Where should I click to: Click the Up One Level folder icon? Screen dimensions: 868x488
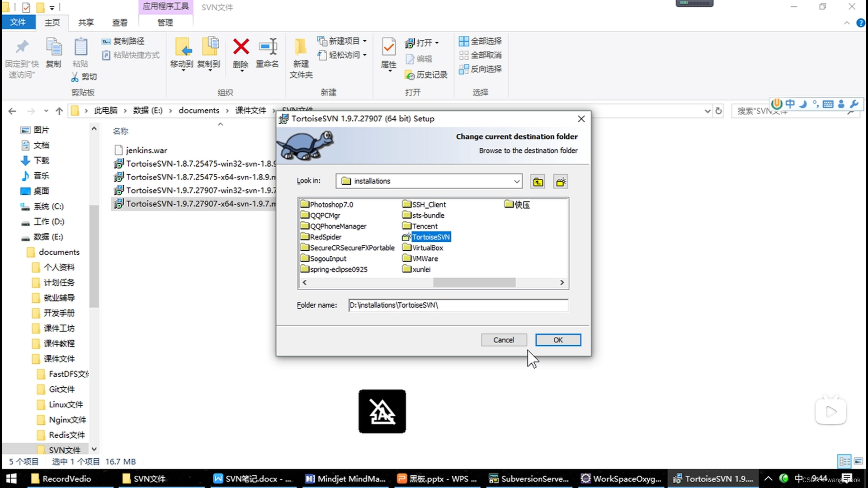pos(538,182)
